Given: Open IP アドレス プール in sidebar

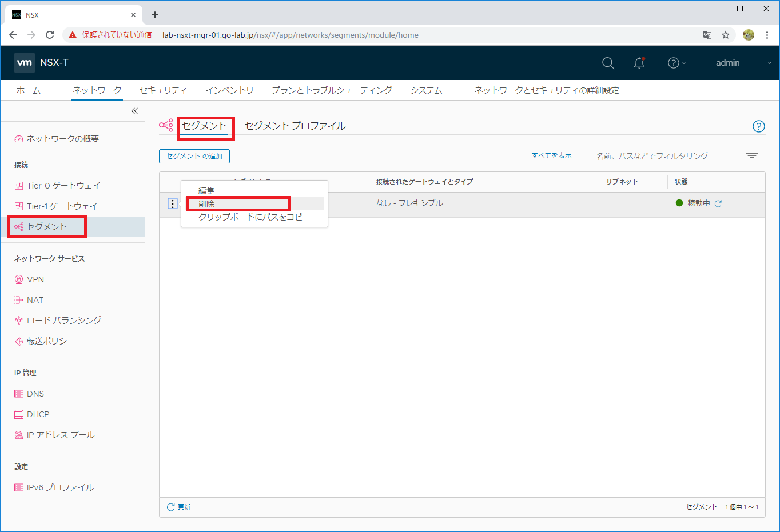Looking at the screenshot, I should click(61, 435).
